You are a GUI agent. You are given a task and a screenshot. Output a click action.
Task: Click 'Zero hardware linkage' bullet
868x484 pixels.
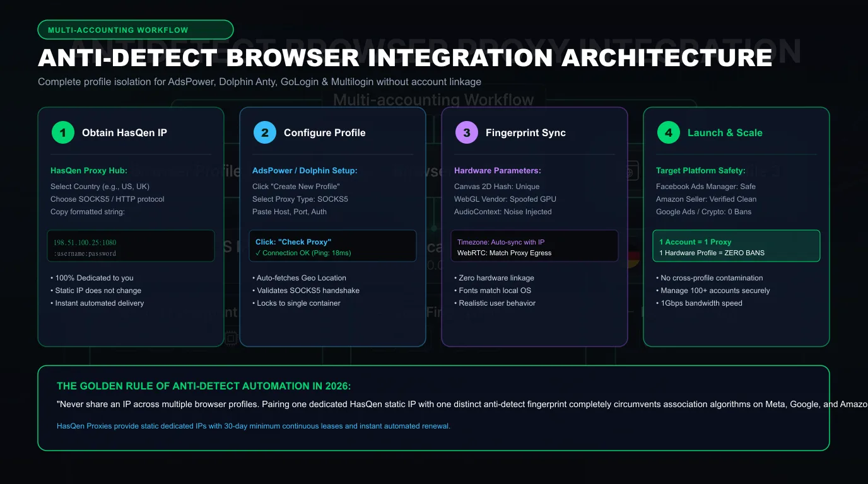[494, 278]
